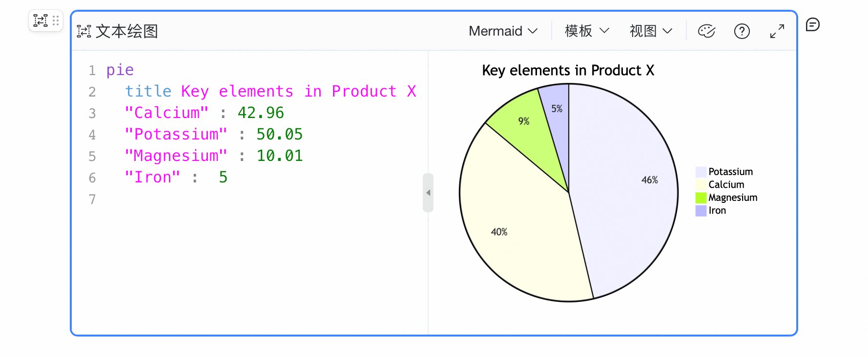Screen dimensions: 868x358
Task: Click the Iron legend color swatch
Action: (701, 211)
